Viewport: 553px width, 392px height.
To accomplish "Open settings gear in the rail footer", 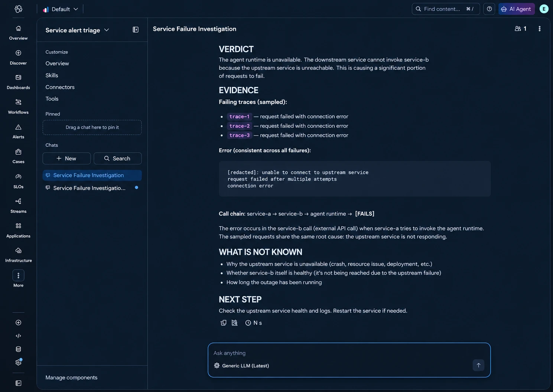I will (x=18, y=362).
